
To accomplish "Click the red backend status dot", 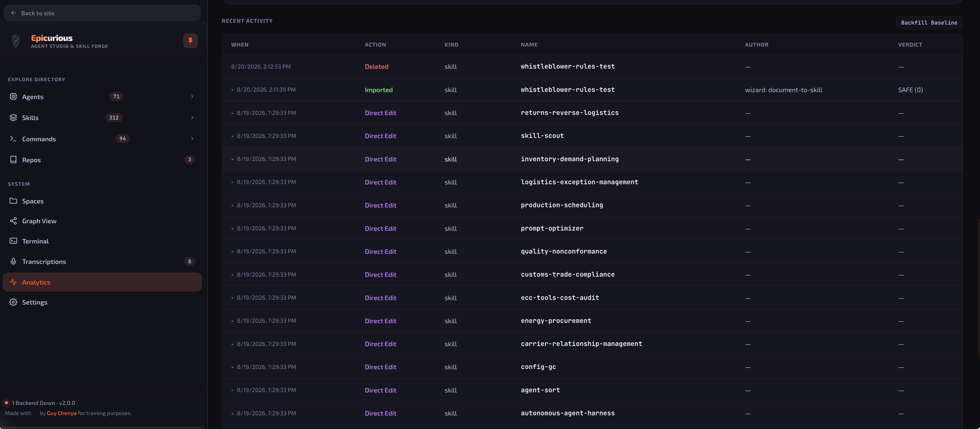I will point(6,402).
